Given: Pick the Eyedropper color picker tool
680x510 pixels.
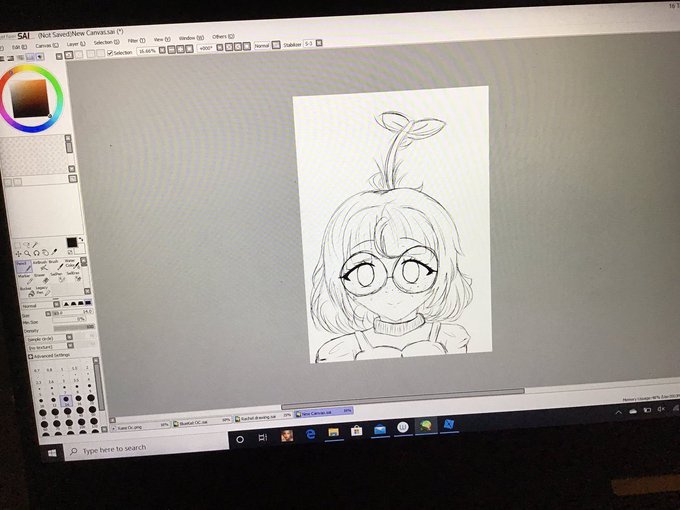Looking at the screenshot, I should point(54,252).
